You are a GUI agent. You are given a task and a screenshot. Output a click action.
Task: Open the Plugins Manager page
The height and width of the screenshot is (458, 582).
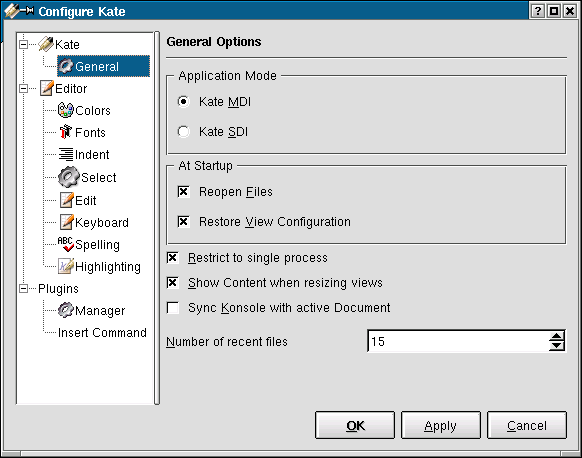pyautogui.click(x=100, y=311)
